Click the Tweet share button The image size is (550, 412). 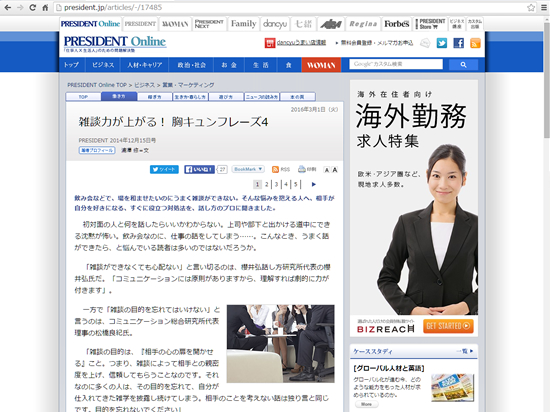coord(164,169)
